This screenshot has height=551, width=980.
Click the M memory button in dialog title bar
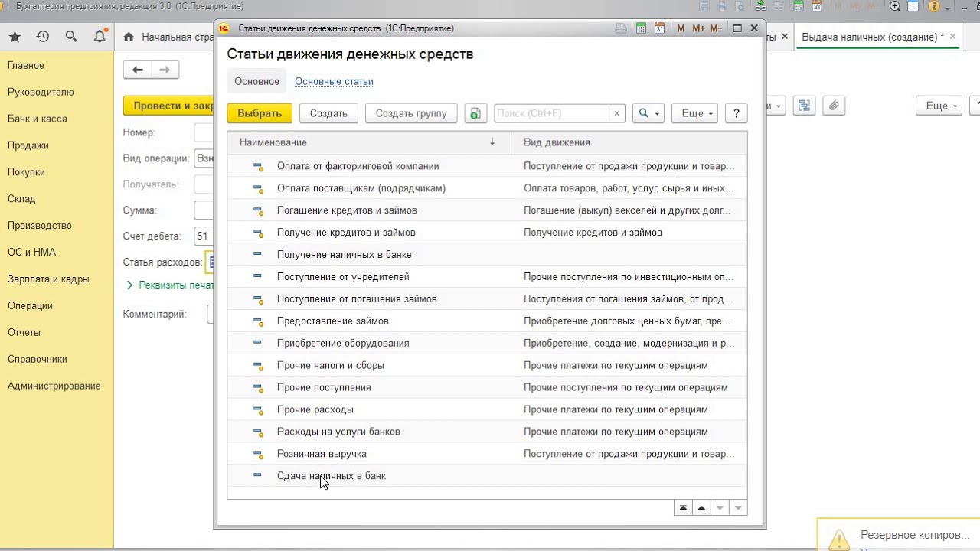[x=681, y=28]
